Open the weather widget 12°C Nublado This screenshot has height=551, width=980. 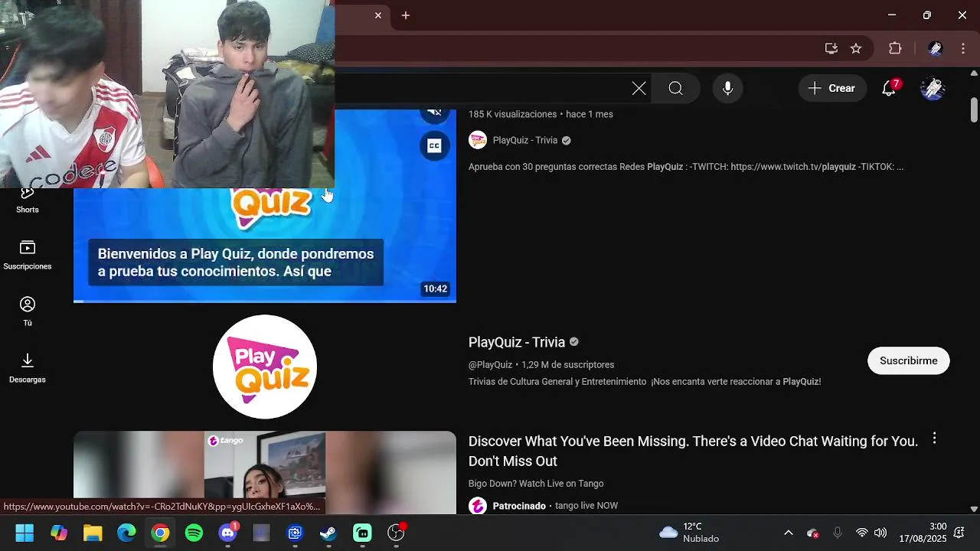click(x=689, y=533)
